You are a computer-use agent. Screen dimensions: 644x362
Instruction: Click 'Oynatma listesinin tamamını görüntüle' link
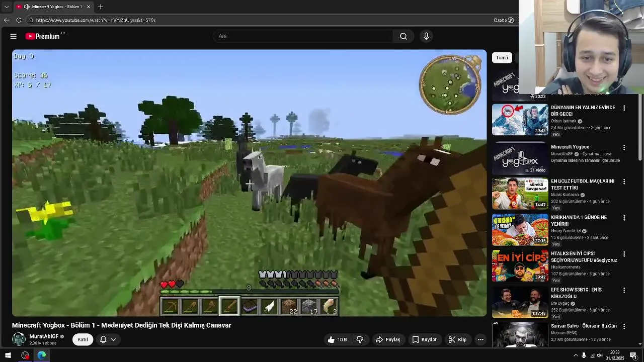(x=585, y=160)
